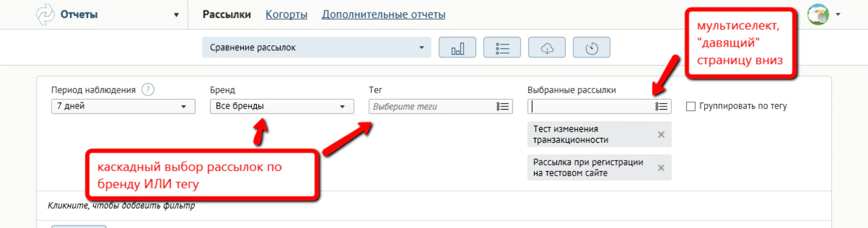This screenshot has width=868, height=228.
Task: Click the list view toolbar icon
Action: [502, 48]
